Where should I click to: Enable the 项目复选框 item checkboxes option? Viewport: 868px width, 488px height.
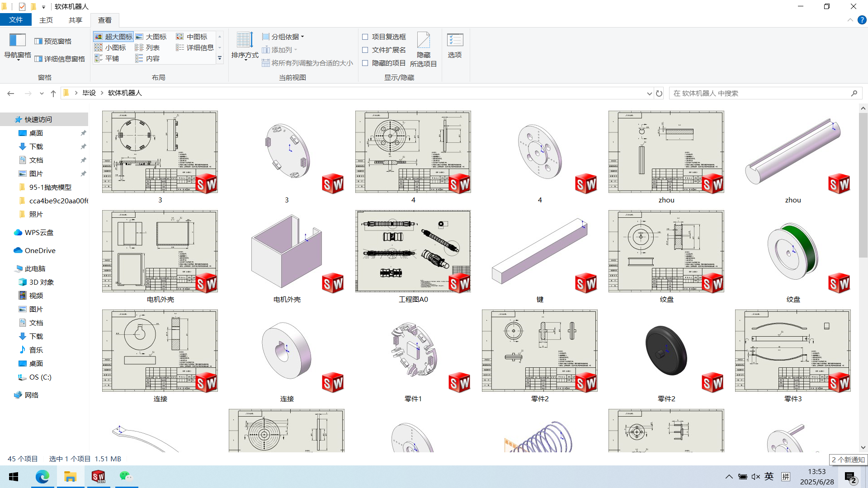coord(365,37)
